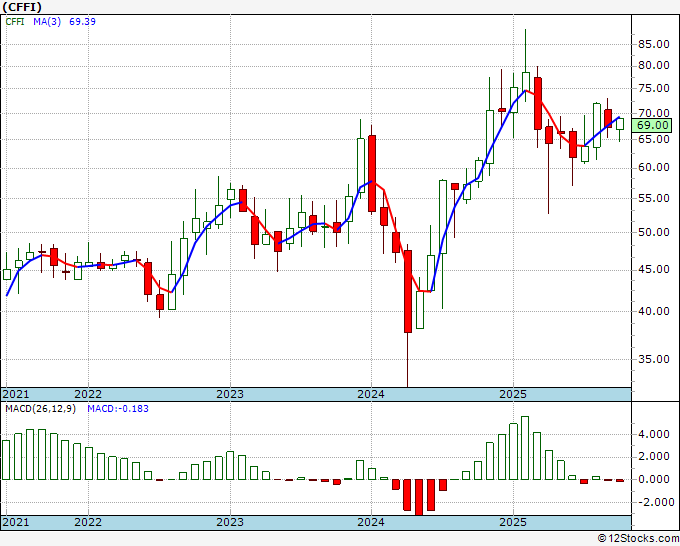Viewport: 680px width, 546px height.
Task: Click the deepest red MACD bar in 2024
Action: pyautogui.click(x=419, y=497)
